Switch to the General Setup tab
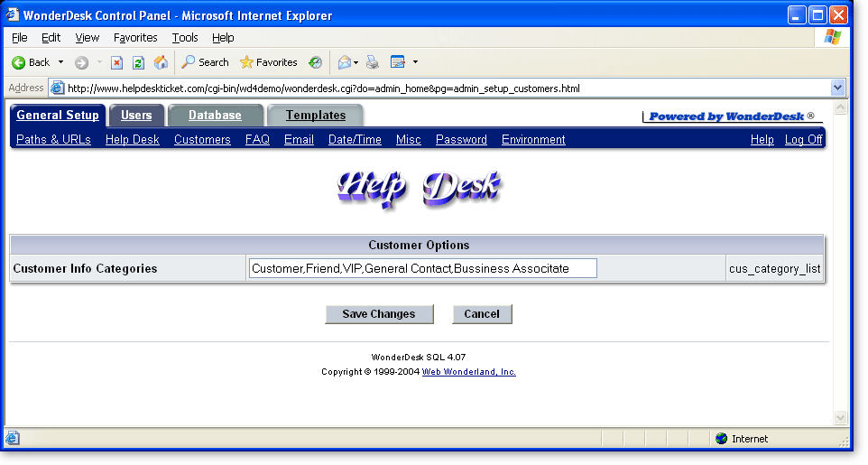 (x=58, y=116)
